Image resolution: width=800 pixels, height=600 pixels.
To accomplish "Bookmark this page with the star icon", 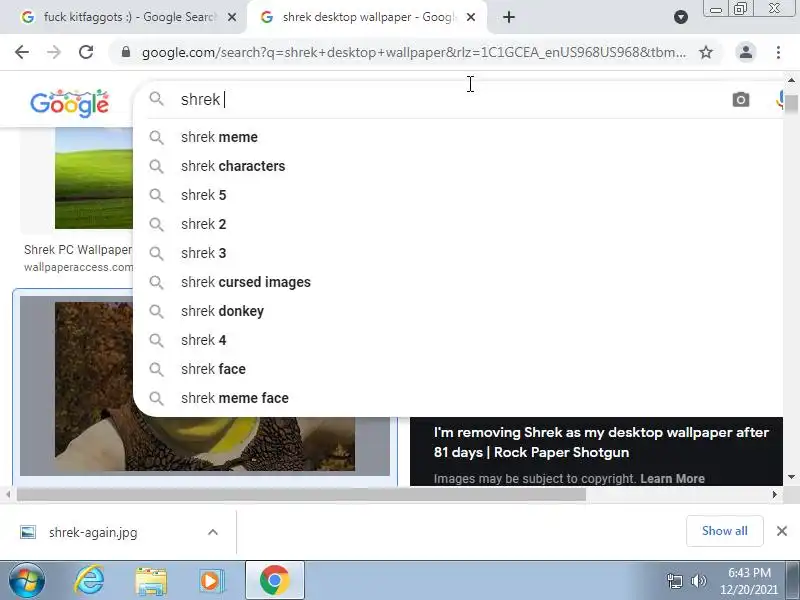I will click(x=706, y=52).
